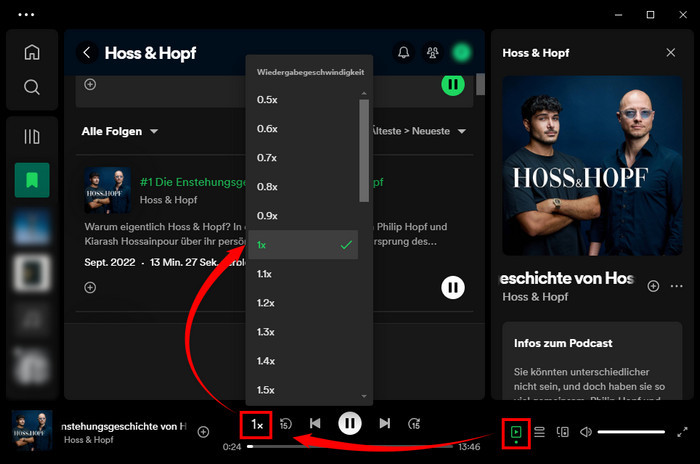Open Infos zum Podcast card

(x=592, y=361)
